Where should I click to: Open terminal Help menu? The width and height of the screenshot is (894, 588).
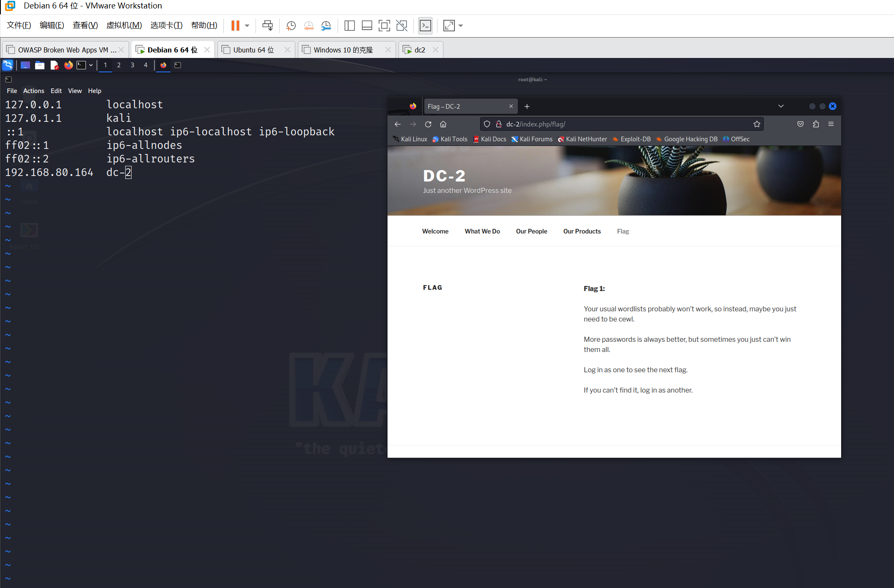94,91
